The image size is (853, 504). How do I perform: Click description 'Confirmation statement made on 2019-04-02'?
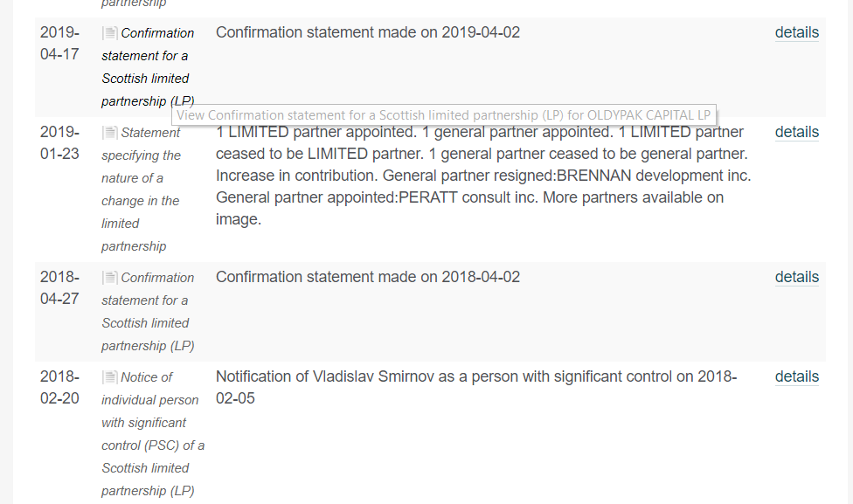tap(368, 32)
